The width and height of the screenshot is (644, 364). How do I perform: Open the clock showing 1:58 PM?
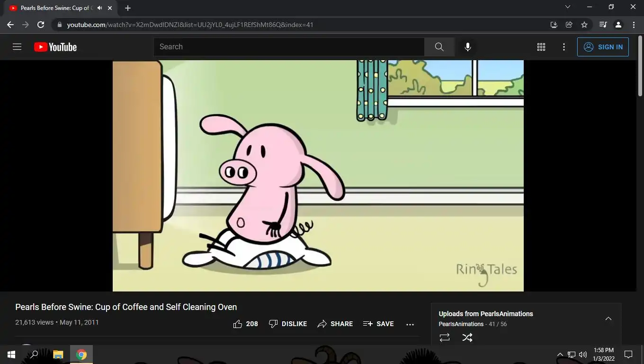(x=603, y=355)
